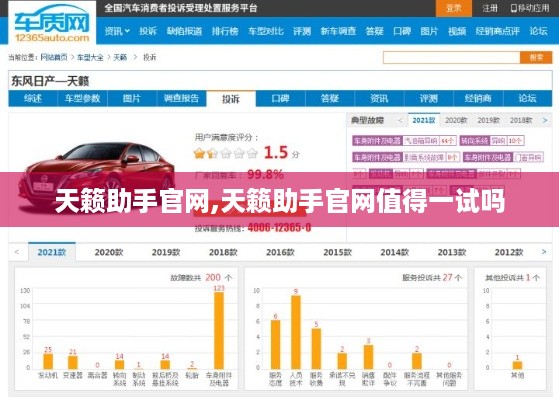Select 2018款 in the 典型故障 panel
The height and width of the screenshot is (400, 559).
tap(521, 120)
